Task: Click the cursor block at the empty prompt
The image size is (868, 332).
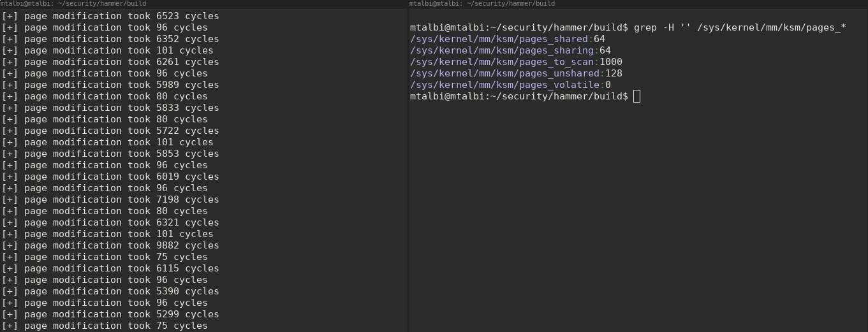Action: tap(636, 96)
